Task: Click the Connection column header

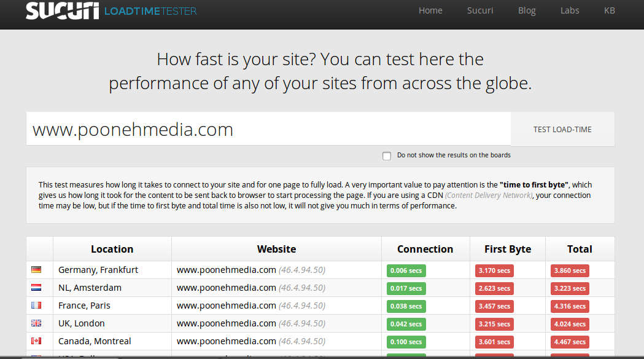Action: pyautogui.click(x=425, y=249)
